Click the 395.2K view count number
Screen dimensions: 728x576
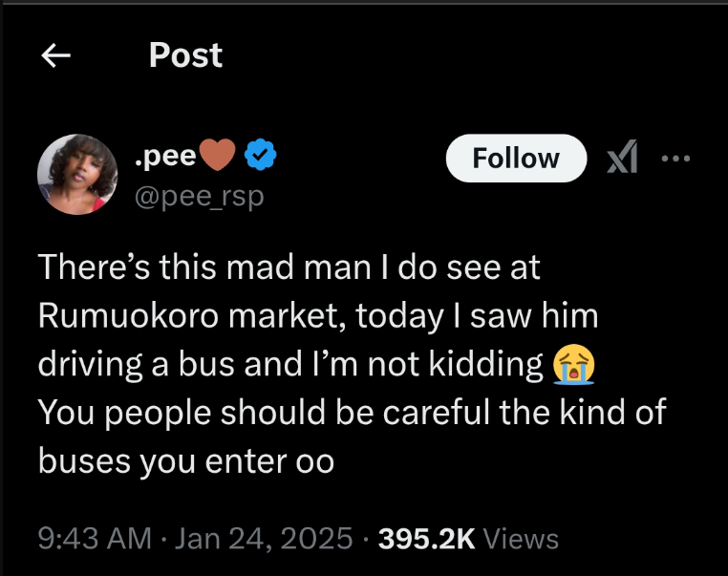426,538
